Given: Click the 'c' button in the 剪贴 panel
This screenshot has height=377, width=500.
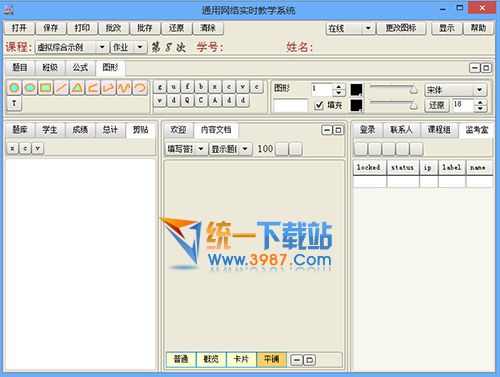Looking at the screenshot, I should [25, 148].
